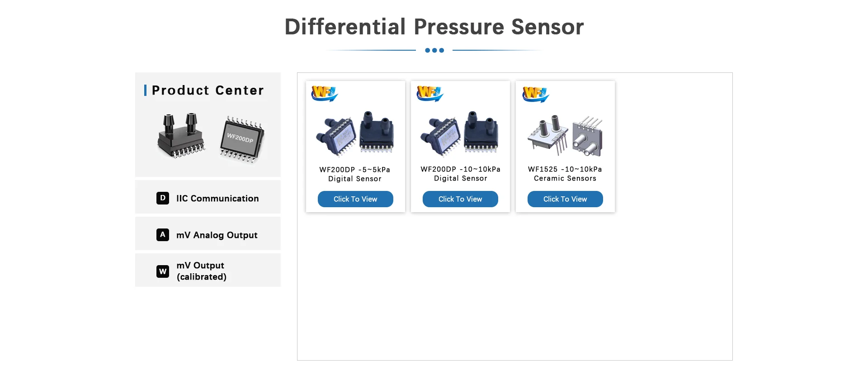Click To View WF200DP -5~5kPa sensor
The image size is (868, 371).
coord(355,199)
